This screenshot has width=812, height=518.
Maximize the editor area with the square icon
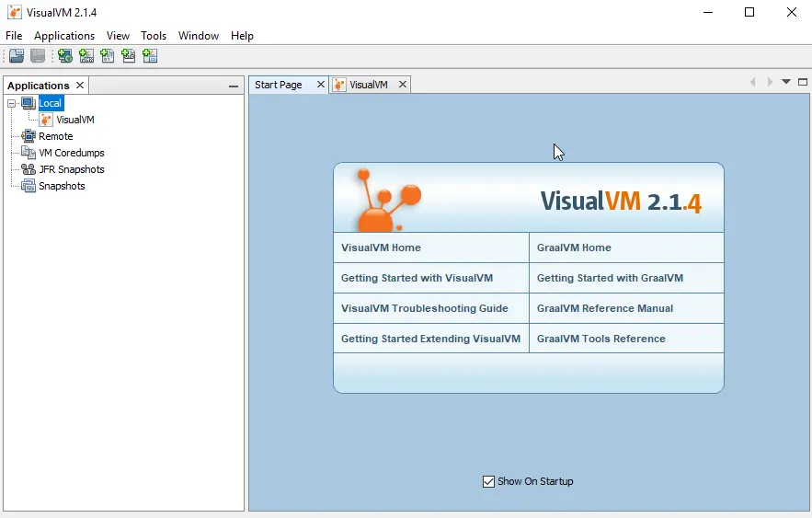pos(803,82)
